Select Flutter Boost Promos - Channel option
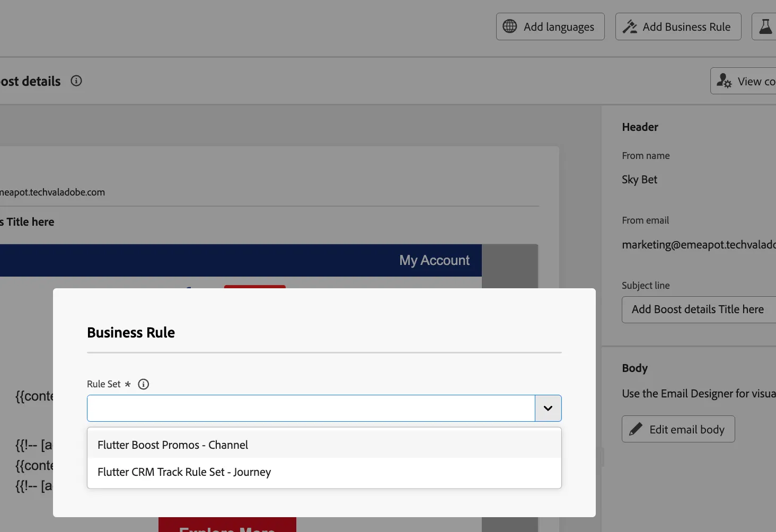The width and height of the screenshot is (776, 532). coord(324,445)
